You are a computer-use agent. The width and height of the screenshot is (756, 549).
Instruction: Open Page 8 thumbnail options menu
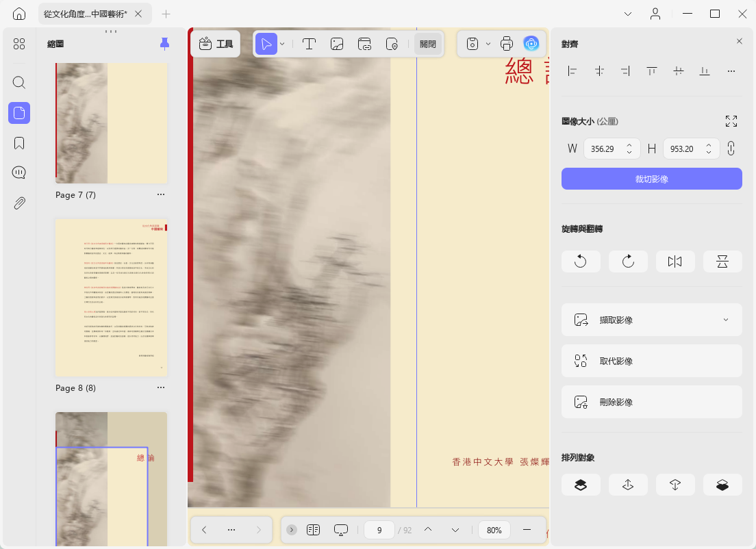coord(160,387)
